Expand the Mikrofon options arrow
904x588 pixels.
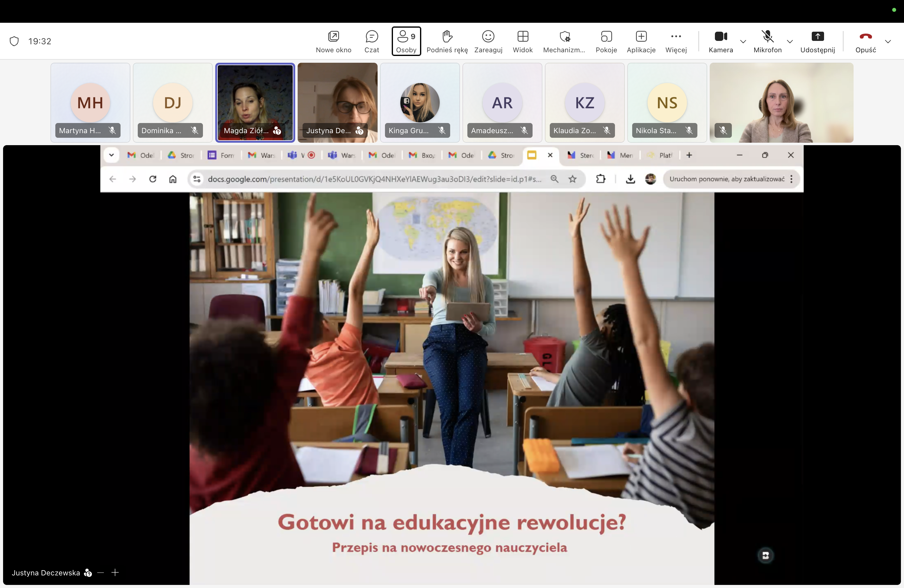(790, 42)
